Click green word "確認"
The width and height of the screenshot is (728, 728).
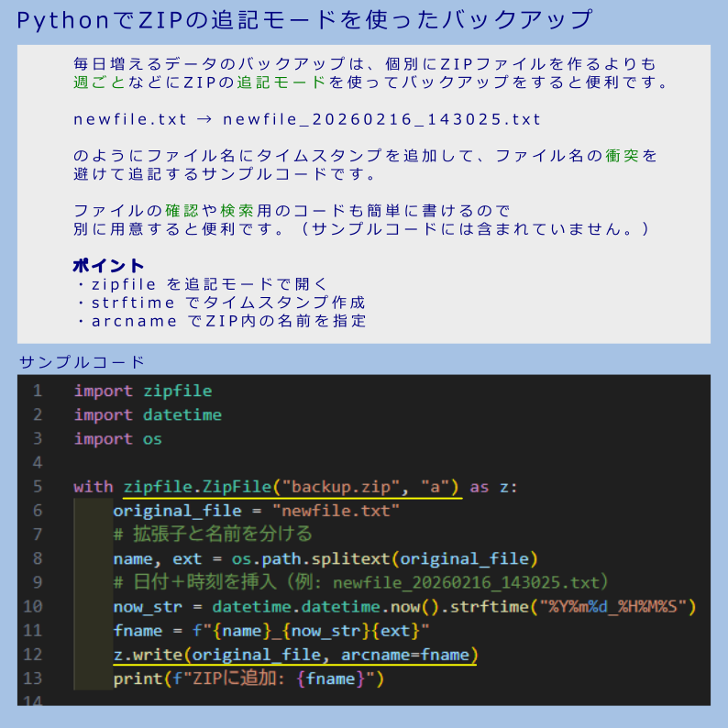coord(182,211)
